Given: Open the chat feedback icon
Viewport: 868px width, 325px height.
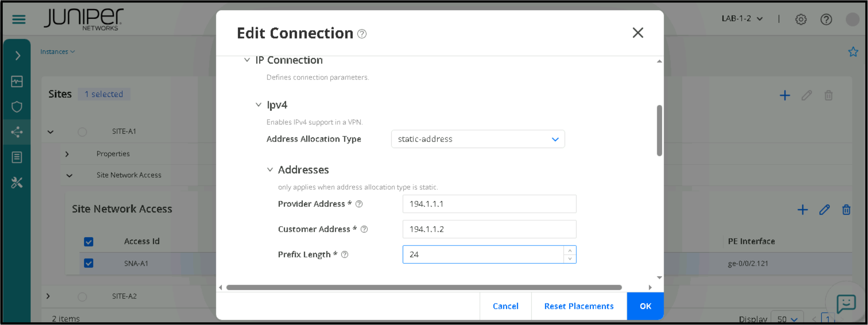Looking at the screenshot, I should pos(845,303).
